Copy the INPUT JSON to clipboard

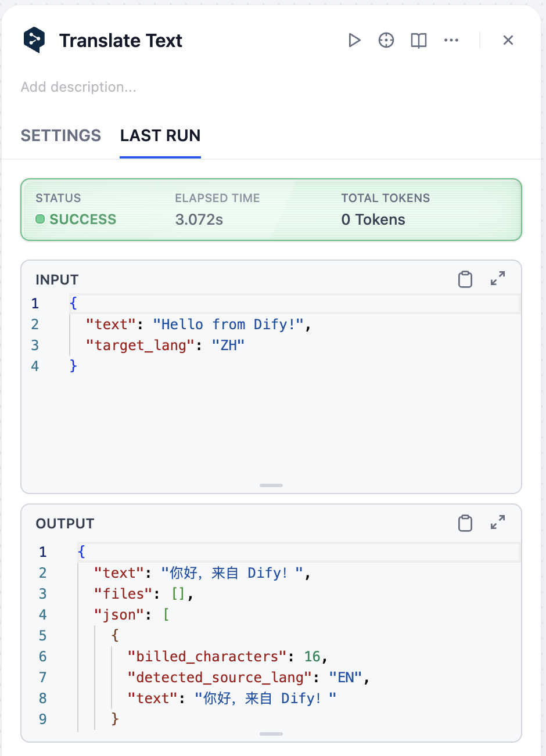click(x=465, y=279)
